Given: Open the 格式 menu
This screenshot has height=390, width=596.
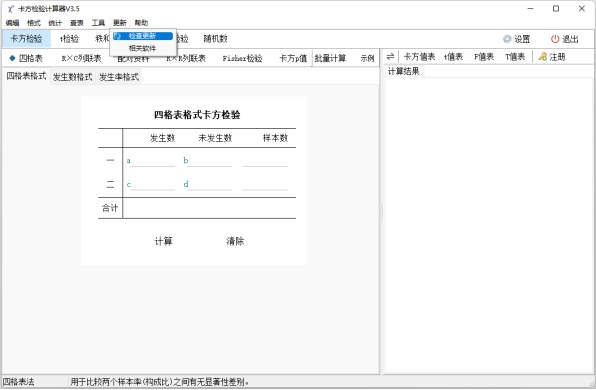Looking at the screenshot, I should pos(33,23).
